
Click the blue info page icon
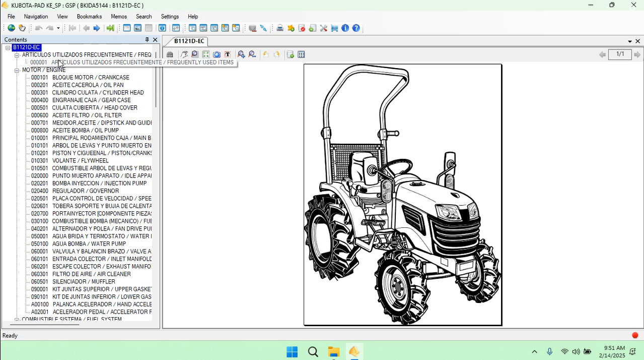click(x=162, y=28)
